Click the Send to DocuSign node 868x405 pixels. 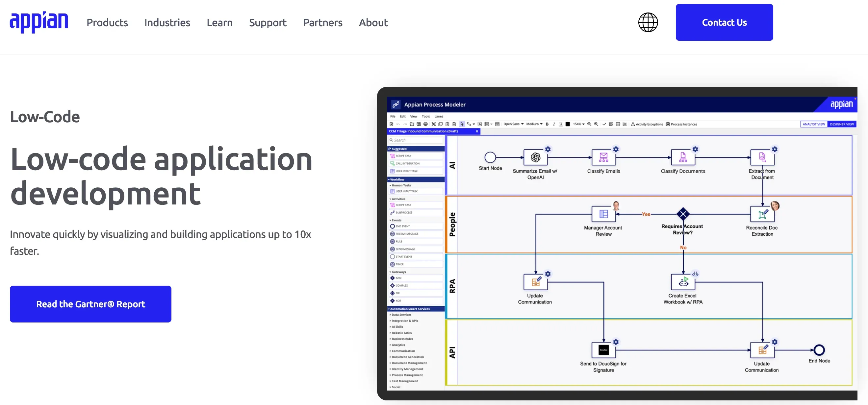pyautogui.click(x=603, y=350)
